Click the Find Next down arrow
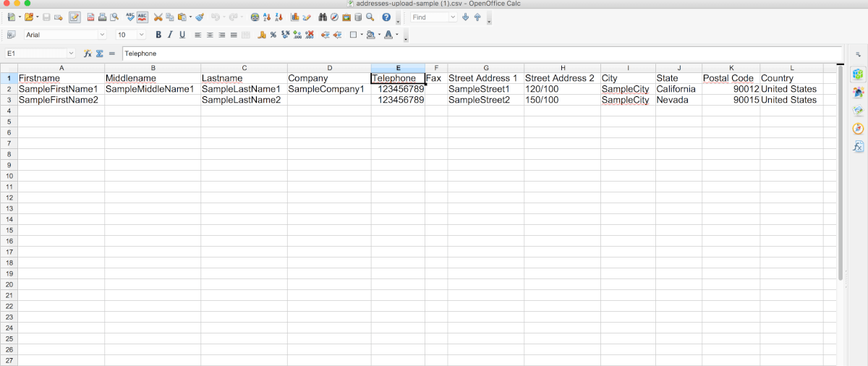 tap(465, 17)
